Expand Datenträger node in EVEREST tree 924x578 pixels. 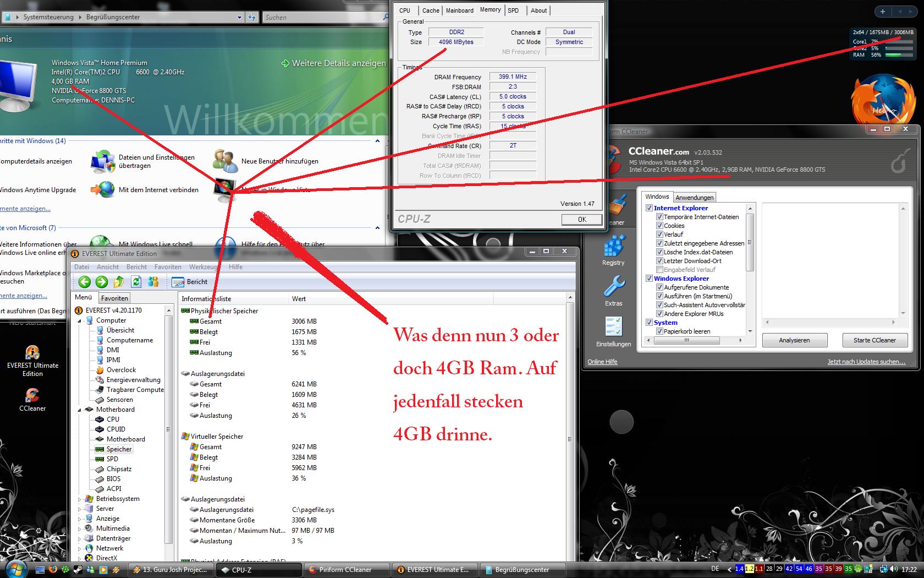pos(79,538)
